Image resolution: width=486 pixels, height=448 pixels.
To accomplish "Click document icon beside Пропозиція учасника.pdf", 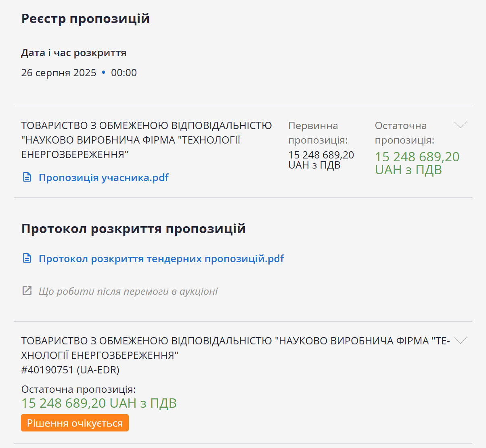I will (27, 177).
